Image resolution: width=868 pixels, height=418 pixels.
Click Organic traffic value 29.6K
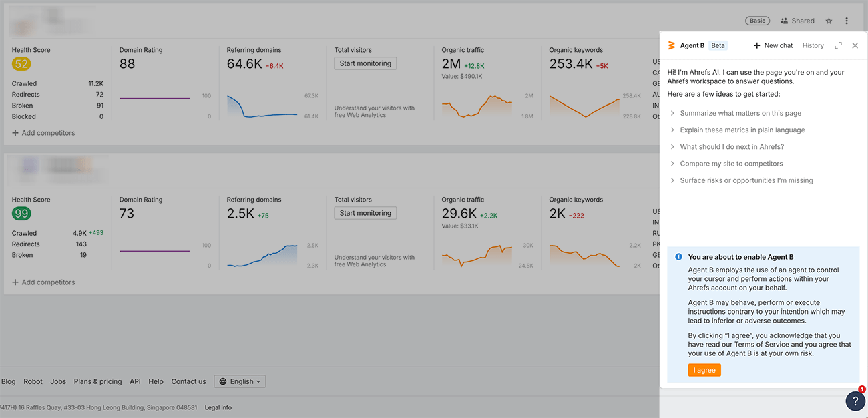click(x=459, y=214)
